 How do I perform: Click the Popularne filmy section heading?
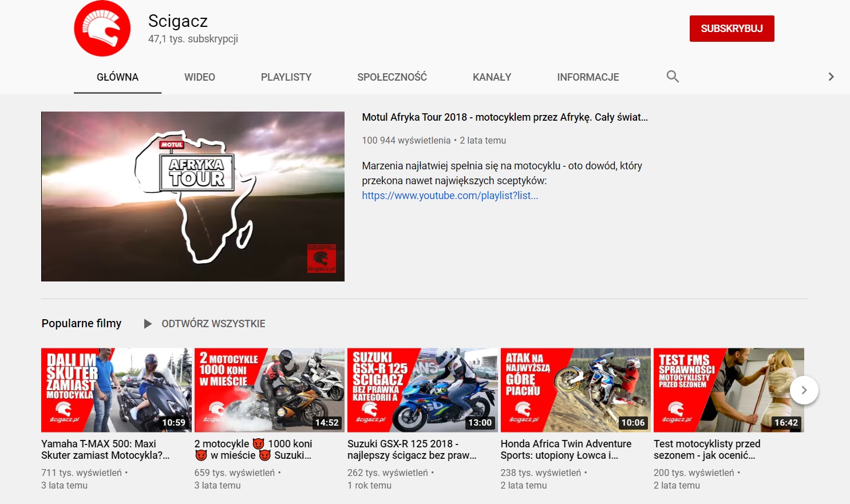tap(81, 324)
